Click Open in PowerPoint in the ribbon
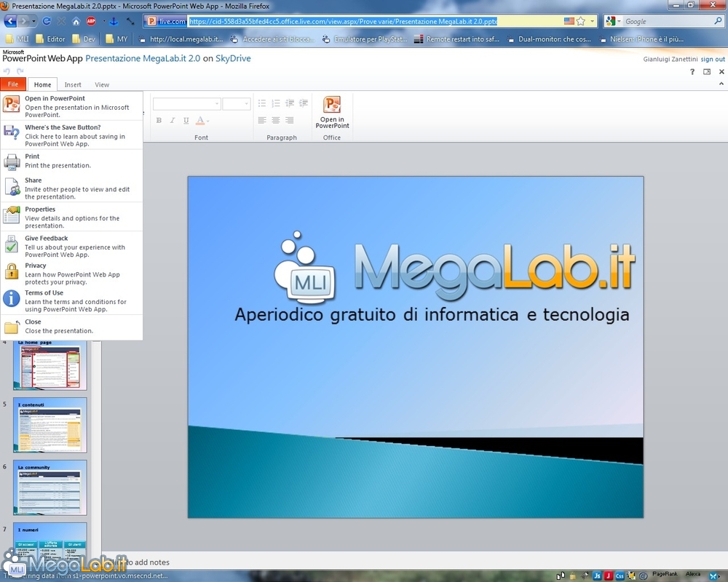 332,112
